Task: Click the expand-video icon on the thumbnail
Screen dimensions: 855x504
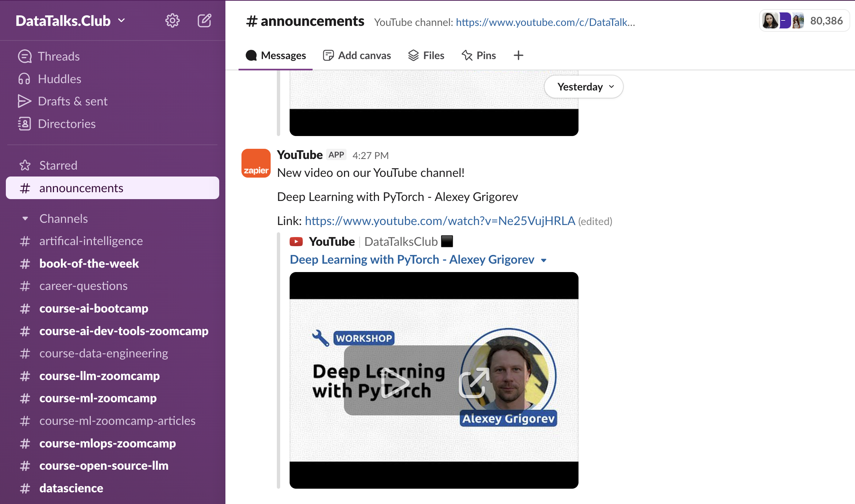Action: click(472, 382)
